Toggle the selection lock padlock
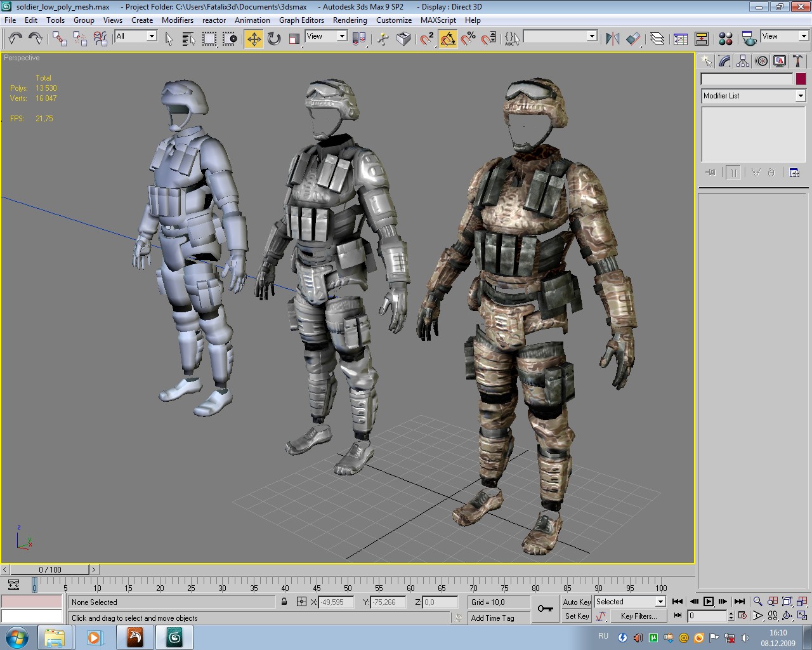Screen dimensions: 812x650 pyautogui.click(x=284, y=602)
